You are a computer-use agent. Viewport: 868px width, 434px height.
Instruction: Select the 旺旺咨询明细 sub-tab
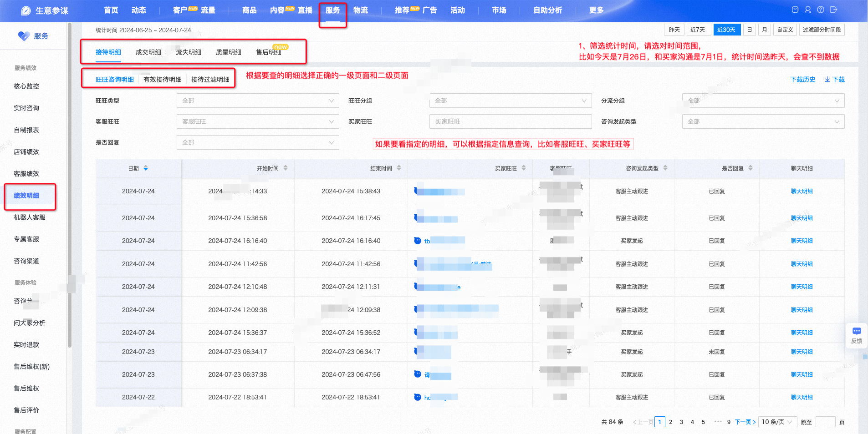pos(115,80)
